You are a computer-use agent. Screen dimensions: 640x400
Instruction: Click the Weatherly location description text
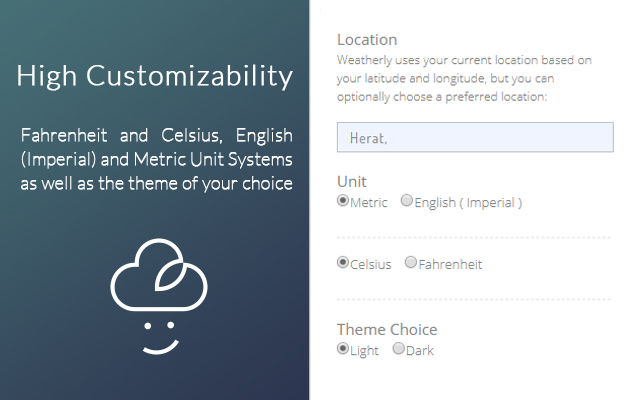[x=464, y=79]
